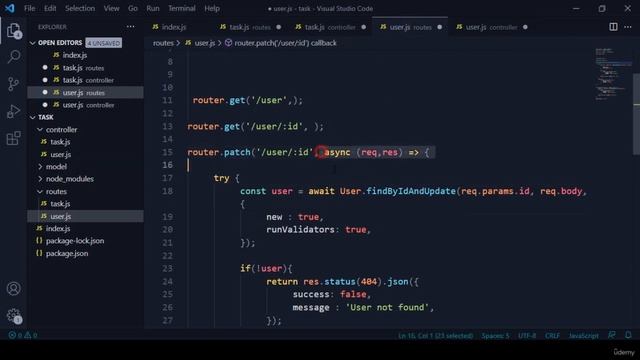Click 'User not found' string
This screenshot has width=640, height=360.
(x=388, y=307)
